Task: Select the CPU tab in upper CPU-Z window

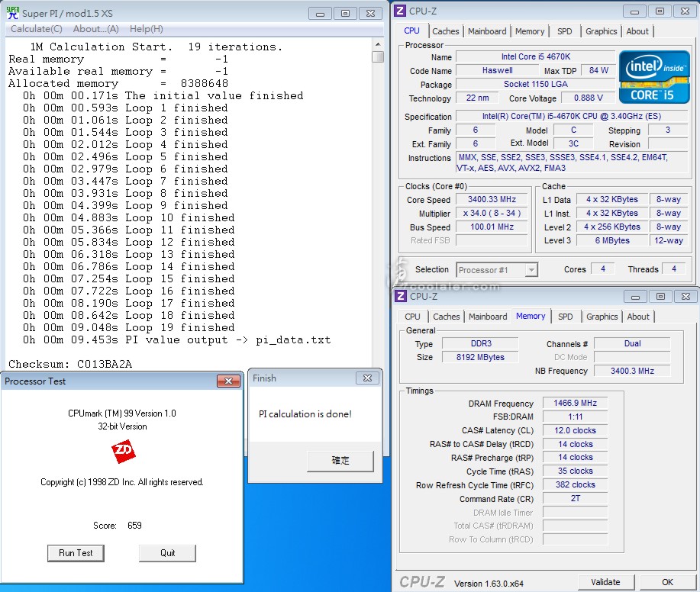Action: [x=411, y=31]
